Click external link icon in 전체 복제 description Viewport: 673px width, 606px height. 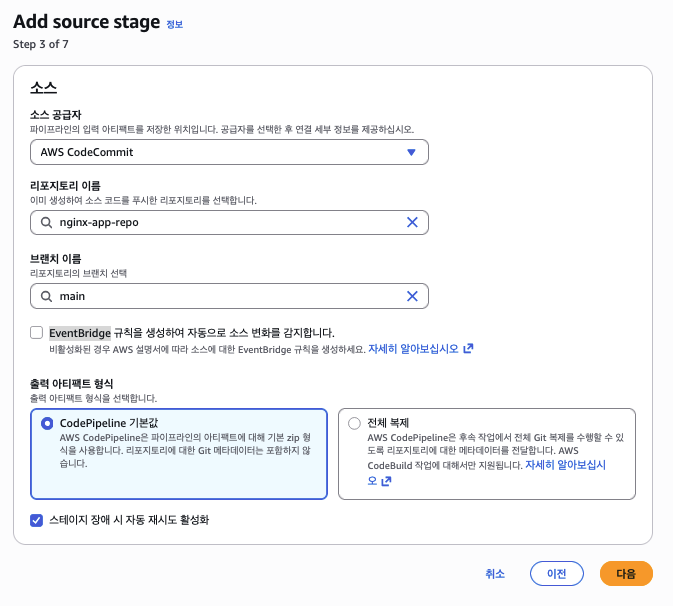(x=386, y=481)
